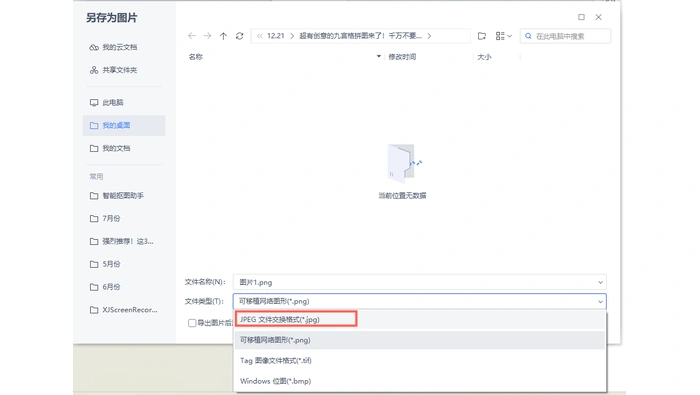
Task: Open the 智能抠图助手 folder
Action: point(124,195)
